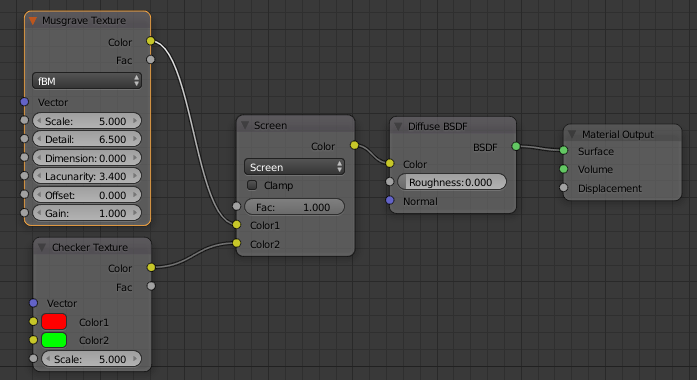Enable the Clamp checkbox in Screen node

[252, 185]
